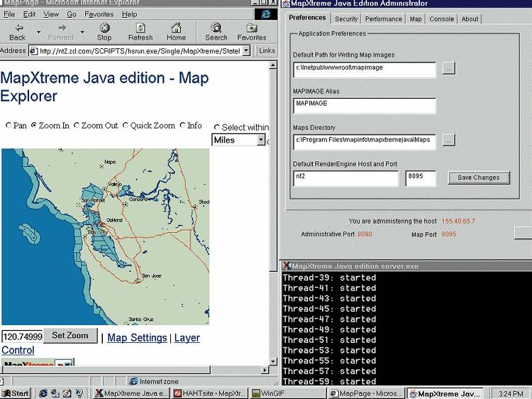Image resolution: width=532 pixels, height=399 pixels.
Task: Select the Pan radio button
Action: click(x=9, y=125)
